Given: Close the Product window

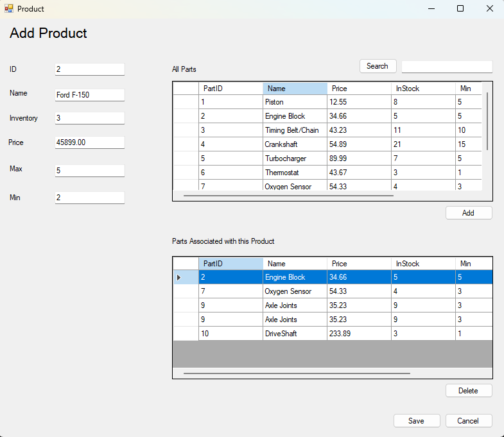Looking at the screenshot, I should 489,9.
